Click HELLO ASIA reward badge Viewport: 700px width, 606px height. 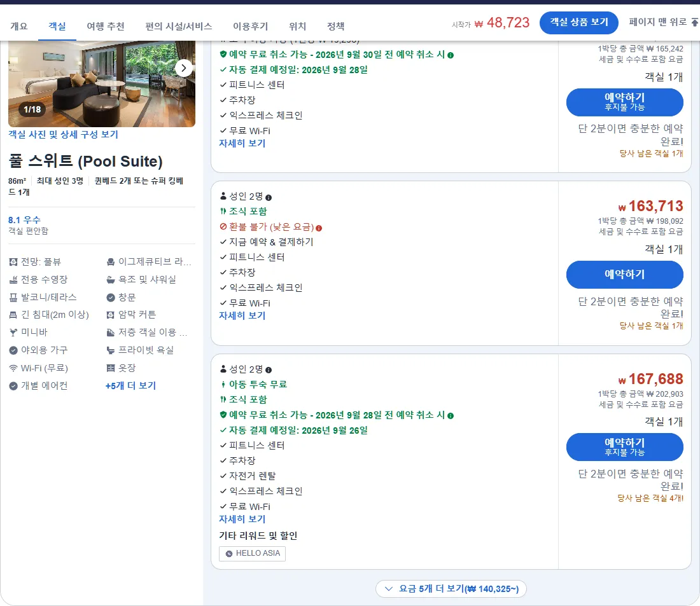coord(252,553)
